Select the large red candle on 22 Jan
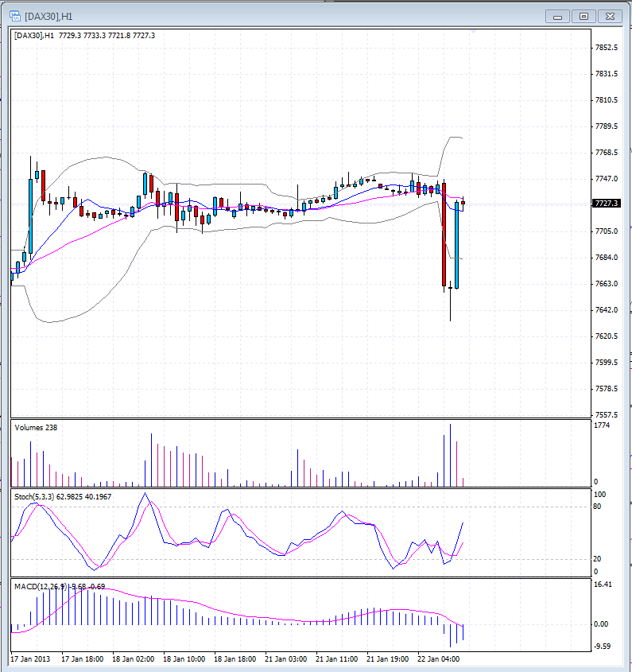This screenshot has height=672, width=632. point(444,239)
